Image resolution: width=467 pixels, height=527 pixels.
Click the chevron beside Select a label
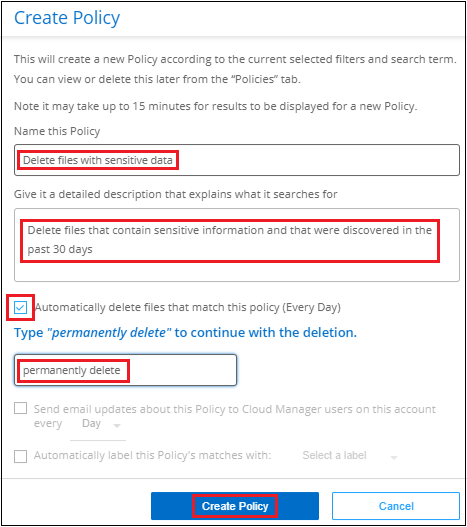point(394,457)
